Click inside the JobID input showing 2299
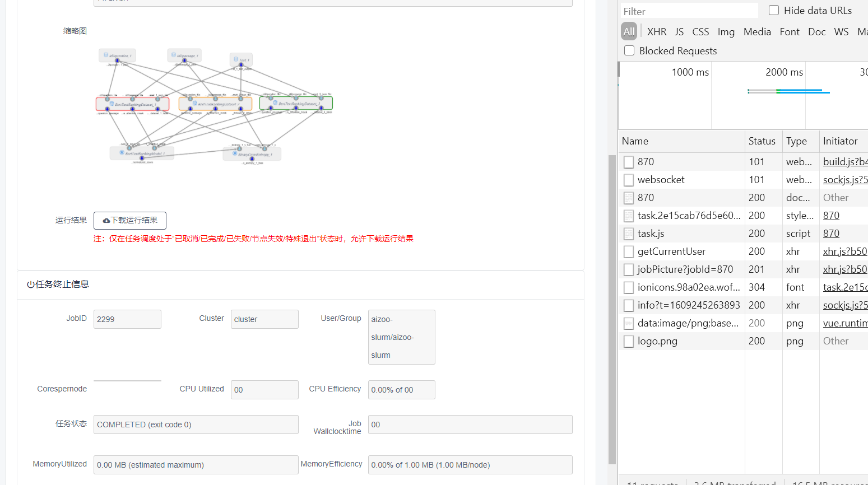This screenshot has height=485, width=868. click(x=127, y=319)
